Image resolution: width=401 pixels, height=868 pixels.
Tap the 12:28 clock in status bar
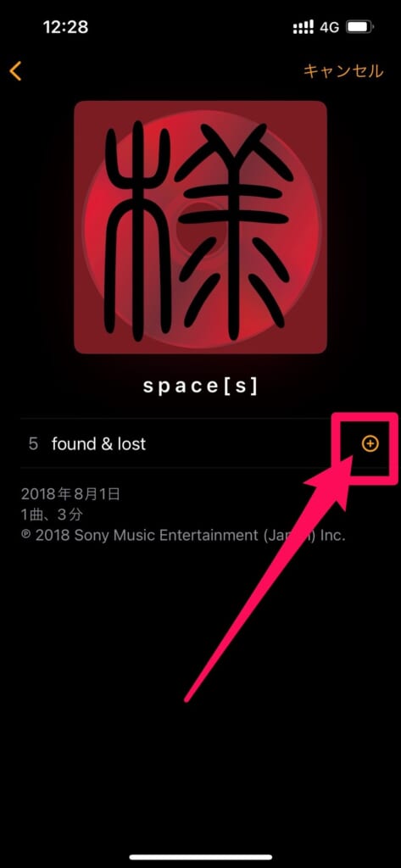coord(66,27)
